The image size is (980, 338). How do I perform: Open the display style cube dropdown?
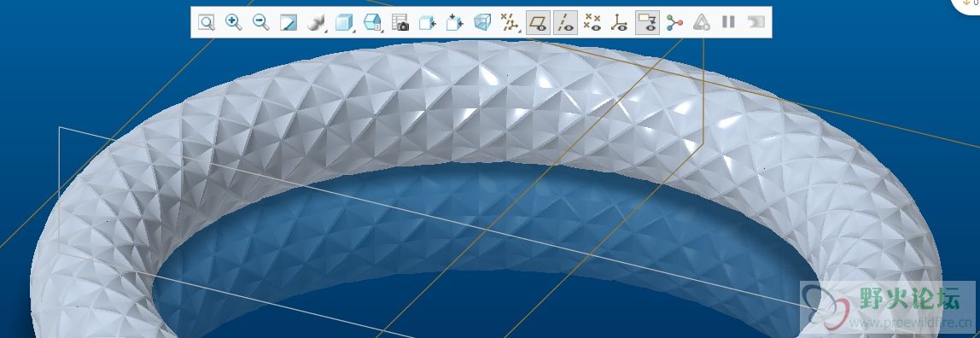[x=344, y=23]
